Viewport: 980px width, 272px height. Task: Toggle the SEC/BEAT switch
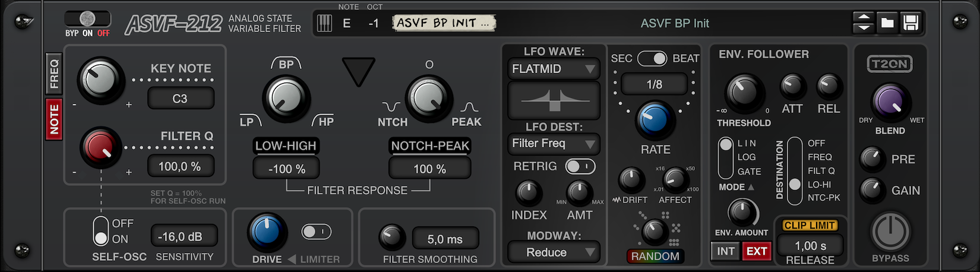(652, 58)
